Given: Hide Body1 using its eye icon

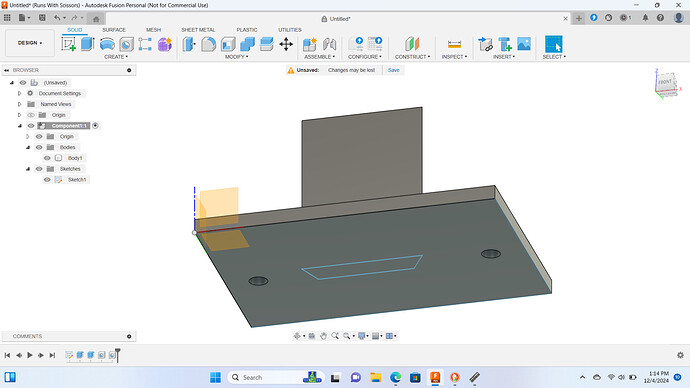Looking at the screenshot, I should pos(47,158).
